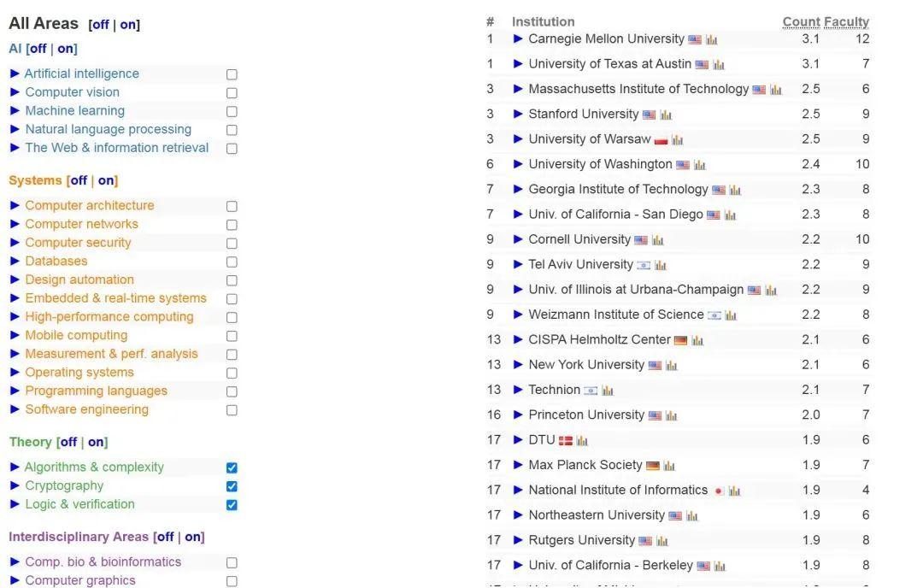Expand University of Washington faculty list
The width and height of the screenshot is (923, 588).
pyautogui.click(x=518, y=164)
